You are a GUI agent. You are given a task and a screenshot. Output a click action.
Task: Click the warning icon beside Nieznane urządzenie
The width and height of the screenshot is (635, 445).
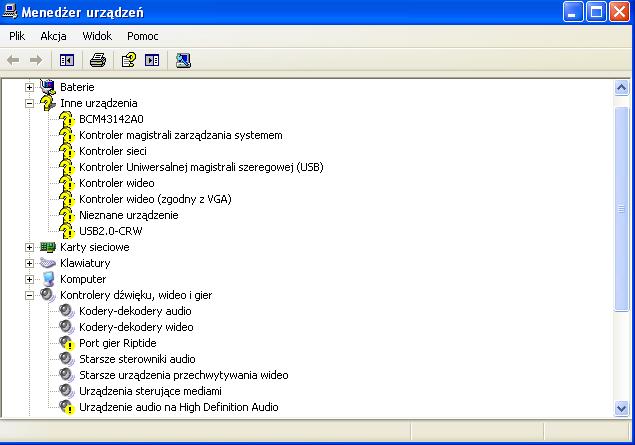[67, 215]
